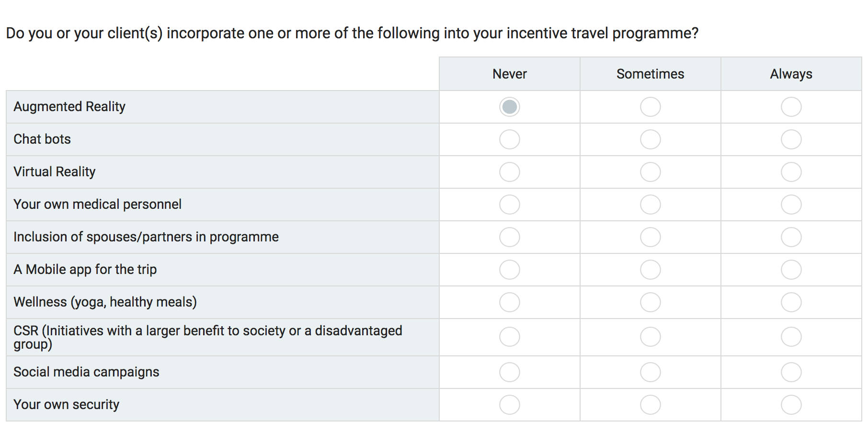Pick Never for CSR initiatives
Image resolution: width=868 pixels, height=433 pixels.
click(x=509, y=337)
